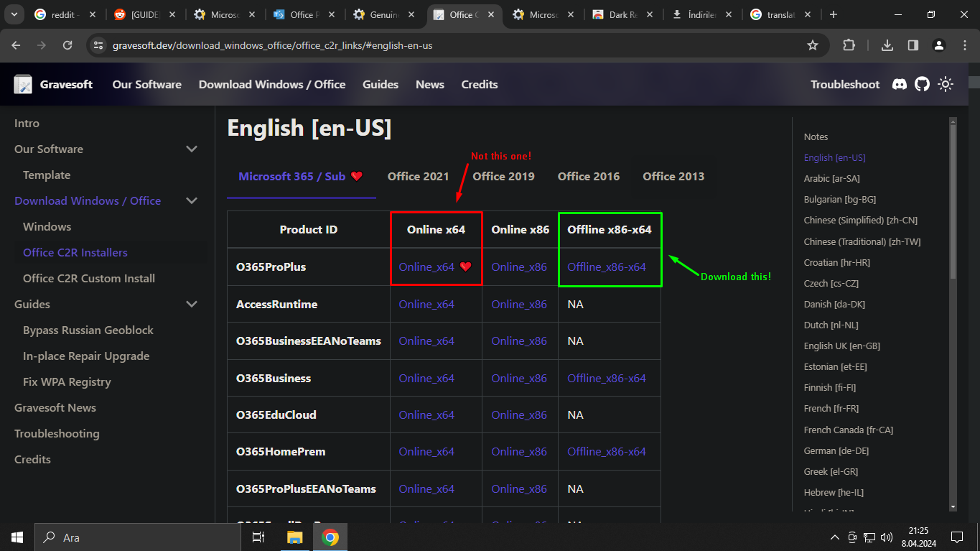This screenshot has height=551, width=980.
Task: Open Our Software in top navigation
Action: coord(146,84)
